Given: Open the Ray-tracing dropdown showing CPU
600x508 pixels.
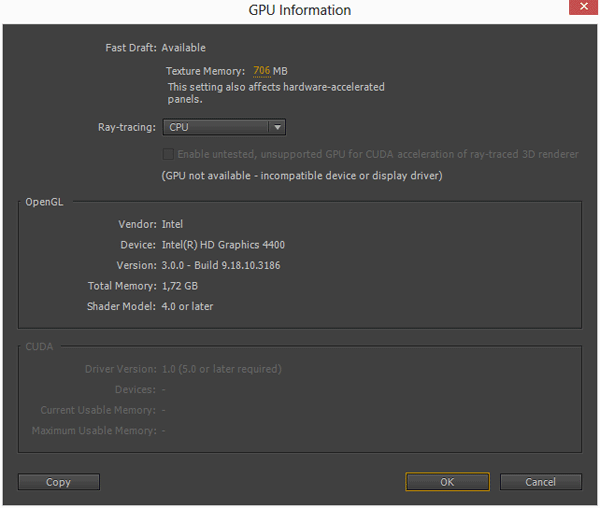Looking at the screenshot, I should (225, 127).
